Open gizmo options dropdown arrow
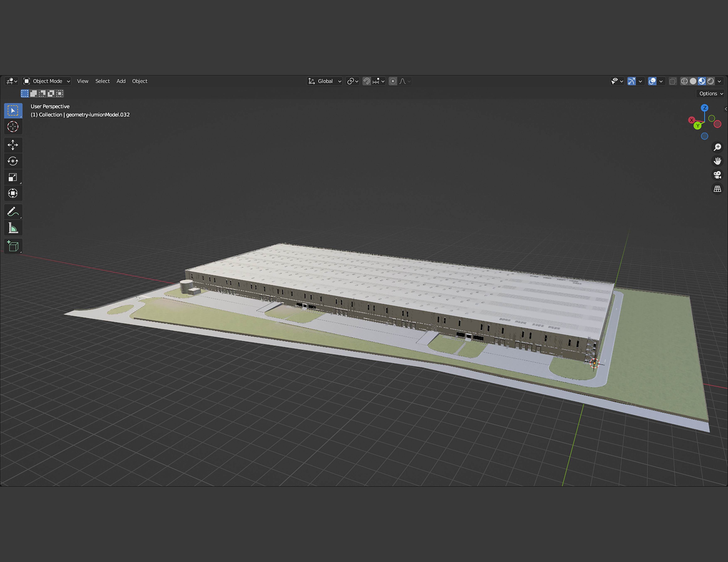728x562 pixels. (x=640, y=81)
